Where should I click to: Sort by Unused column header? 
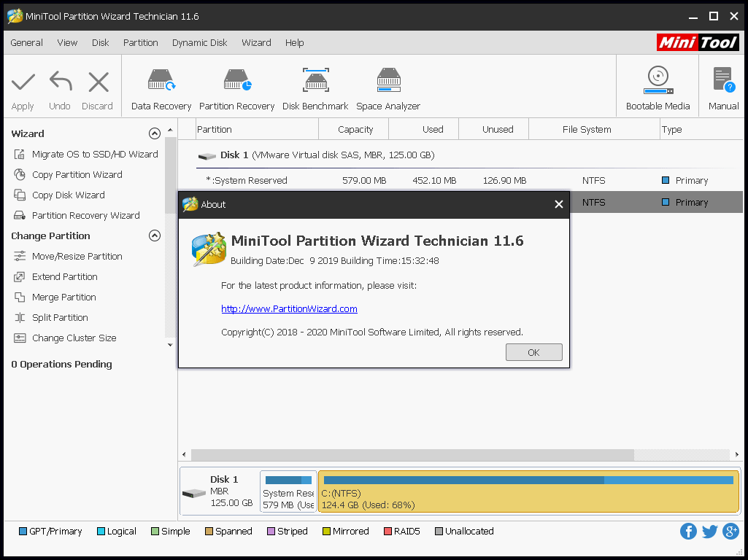494,130
